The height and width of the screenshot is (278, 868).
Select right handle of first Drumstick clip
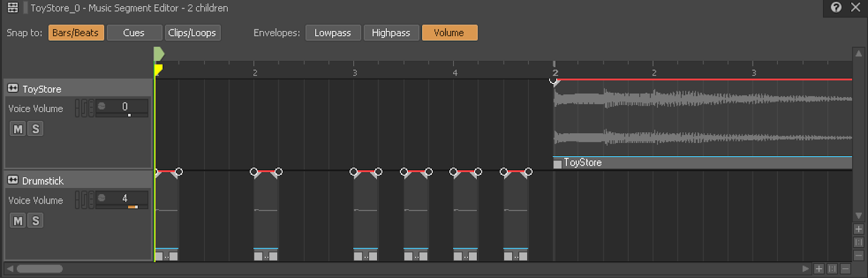tap(174, 256)
